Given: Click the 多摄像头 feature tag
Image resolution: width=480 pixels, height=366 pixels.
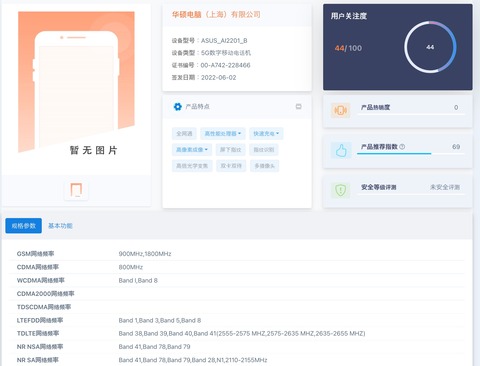Looking at the screenshot, I should (265, 166).
